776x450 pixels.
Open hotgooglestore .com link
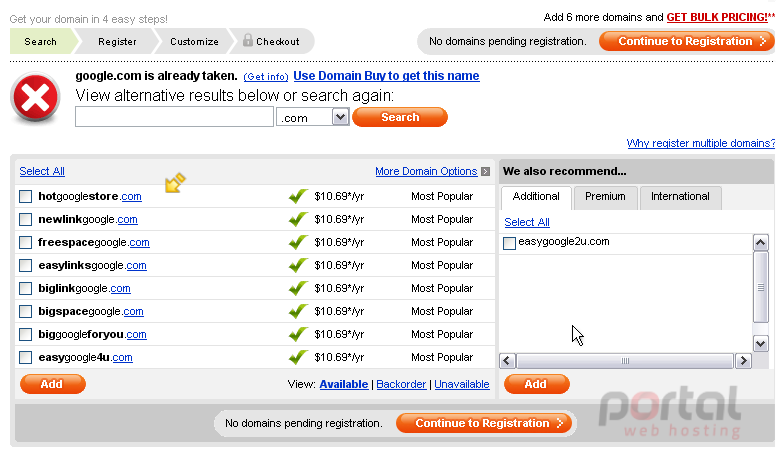[x=131, y=197]
